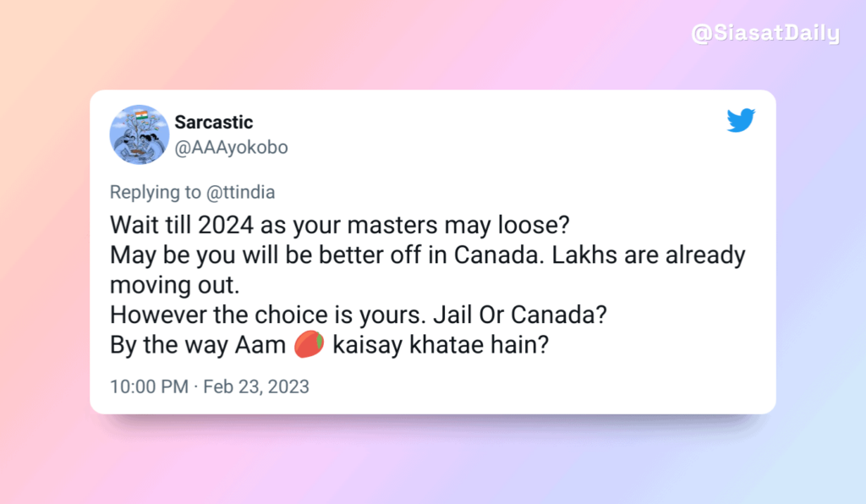This screenshot has width=866, height=504.
Task: Open the Sarcastic display name
Action: point(214,123)
